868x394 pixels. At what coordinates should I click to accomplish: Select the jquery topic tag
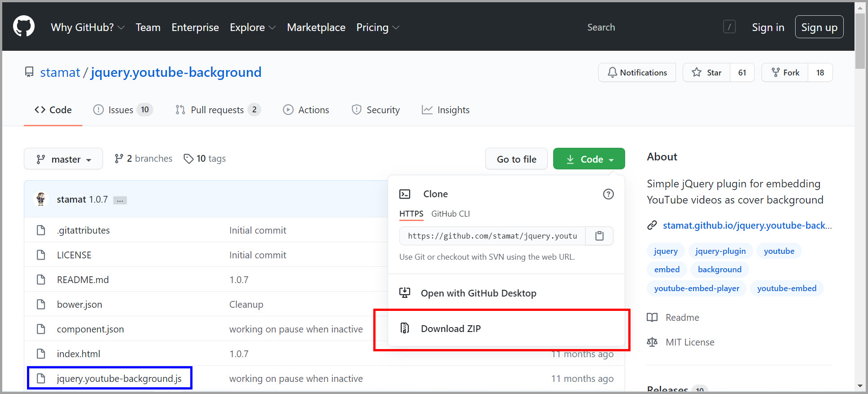pos(666,251)
